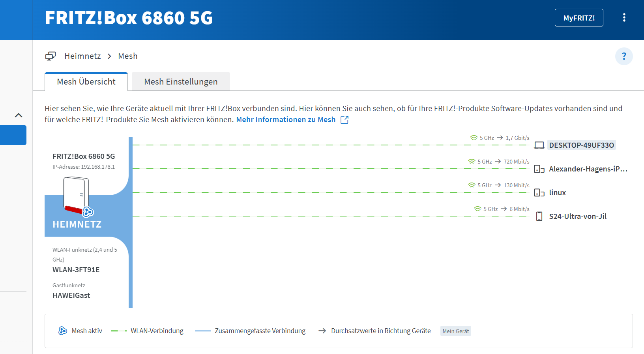The width and height of the screenshot is (644, 354).
Task: Click the 720 Mbit/s throughput value
Action: pos(517,162)
